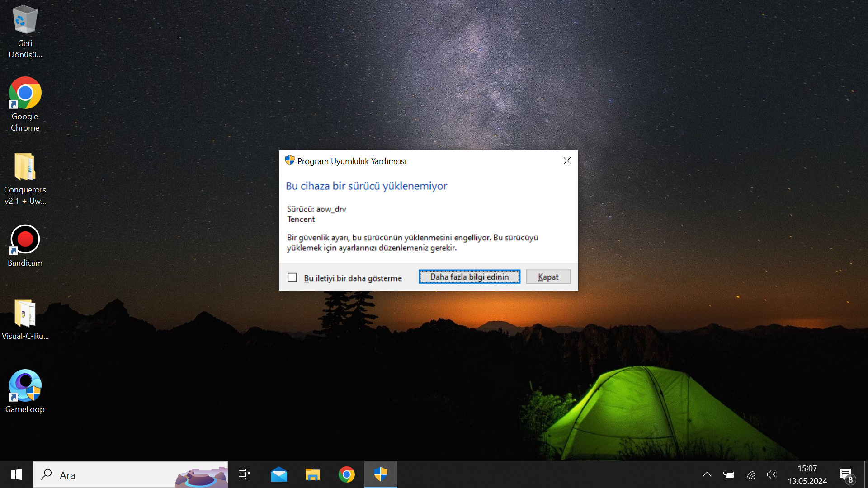Open the Recycle Bin desktop icon
This screenshot has height=488, width=868.
click(25, 20)
